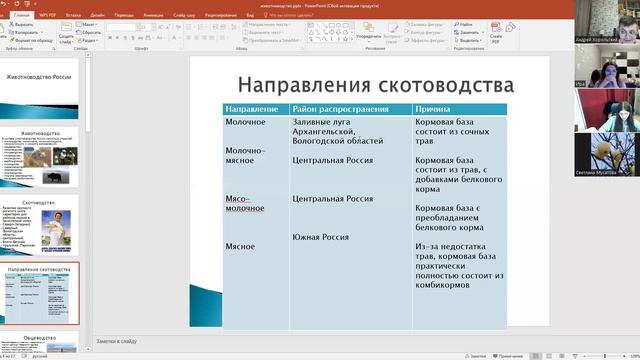Open the Вставка (Insert) ribbon tab
This screenshot has width=640, height=360.
tap(73, 15)
